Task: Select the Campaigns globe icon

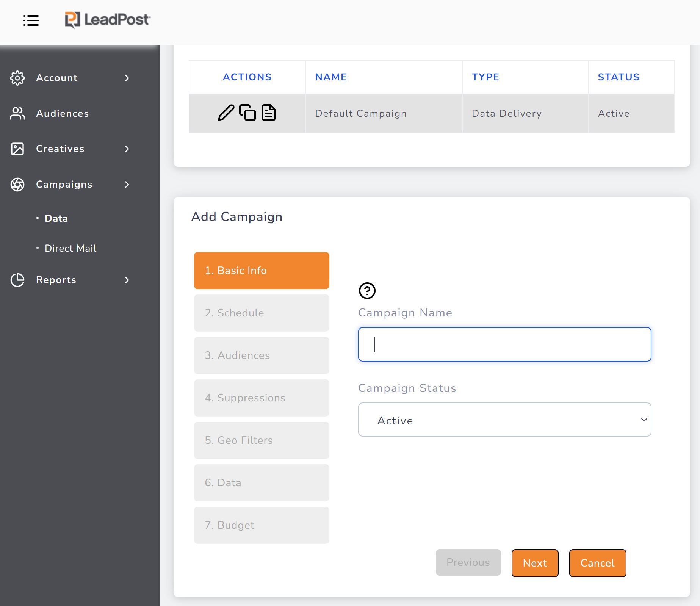Action: click(17, 185)
